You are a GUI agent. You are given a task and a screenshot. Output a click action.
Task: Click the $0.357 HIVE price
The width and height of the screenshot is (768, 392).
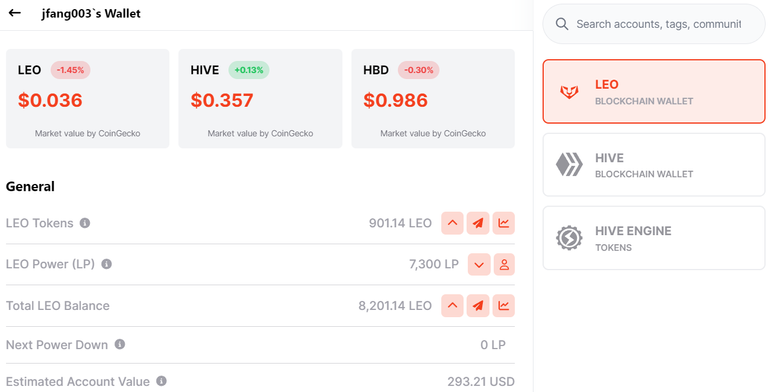tap(222, 100)
